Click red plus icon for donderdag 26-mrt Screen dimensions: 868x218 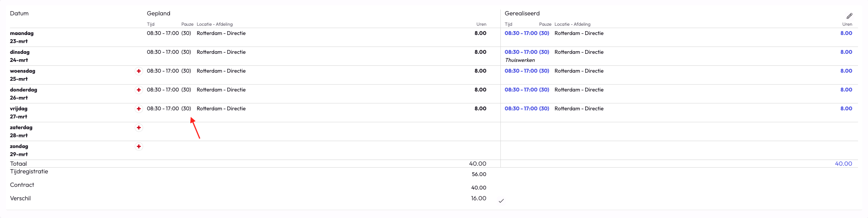point(139,90)
